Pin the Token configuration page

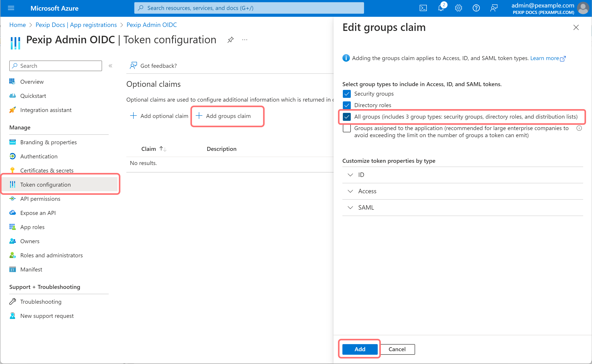(x=230, y=40)
